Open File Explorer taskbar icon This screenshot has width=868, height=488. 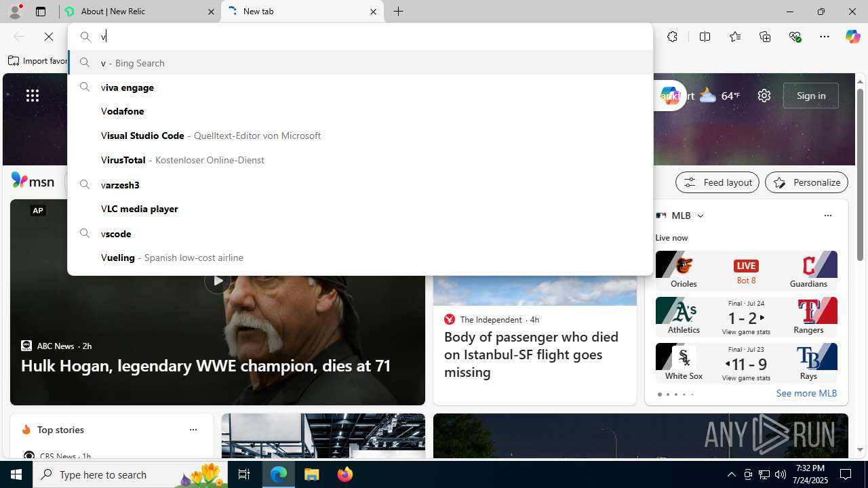[x=312, y=474]
